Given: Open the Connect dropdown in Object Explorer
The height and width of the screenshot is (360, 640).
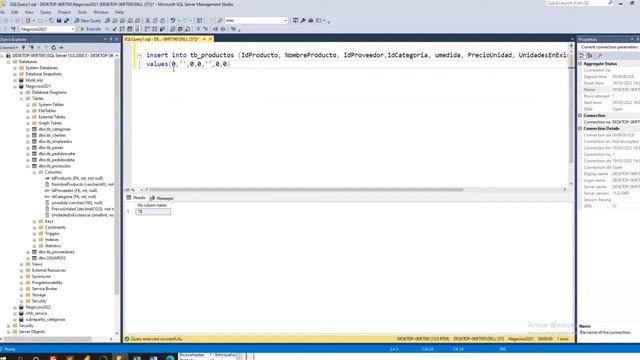Looking at the screenshot, I should pos(9,48).
